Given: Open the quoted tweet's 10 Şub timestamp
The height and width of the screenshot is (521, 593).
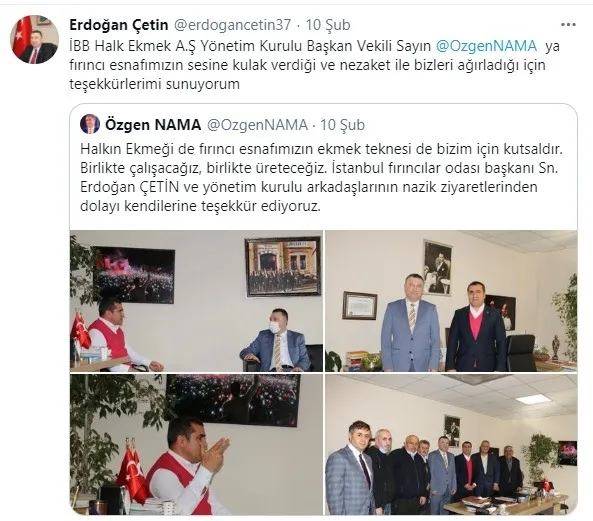Looking at the screenshot, I should click(343, 125).
